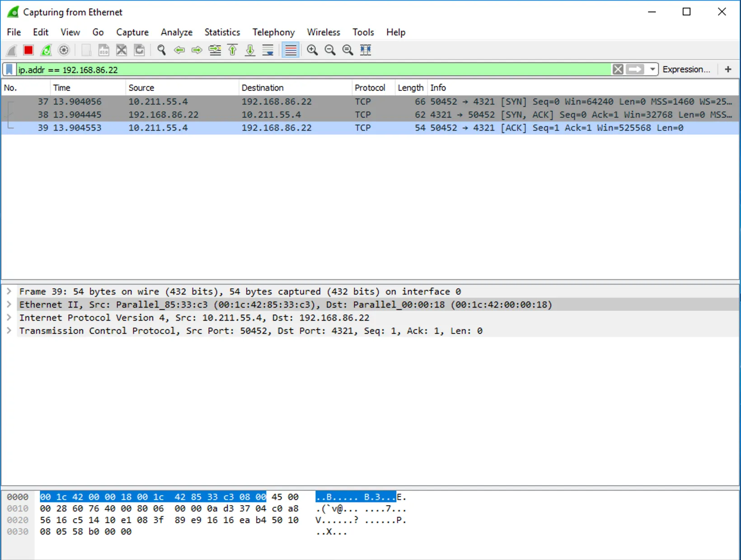This screenshot has width=741, height=560.
Task: Clear the display filter
Action: [x=618, y=70]
